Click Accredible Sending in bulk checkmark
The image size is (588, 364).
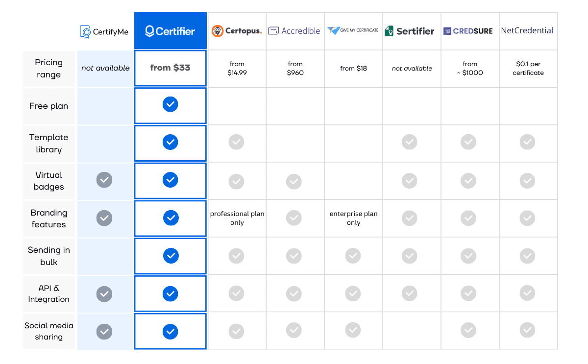pos(294,256)
